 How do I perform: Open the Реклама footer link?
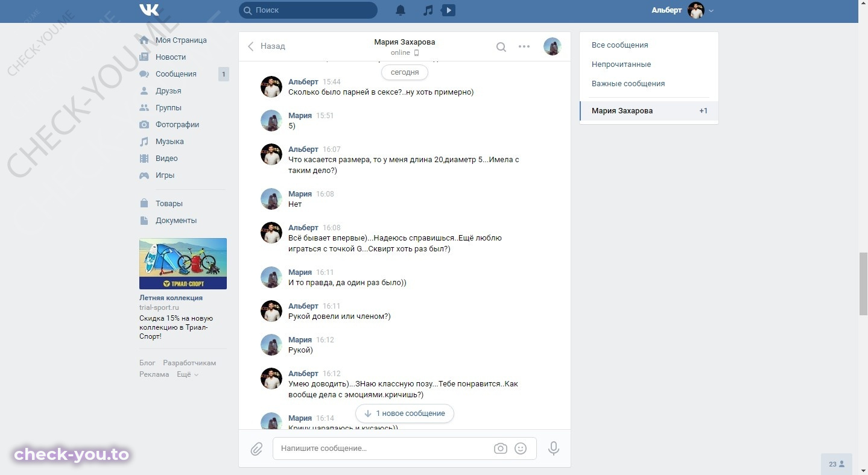pos(154,374)
